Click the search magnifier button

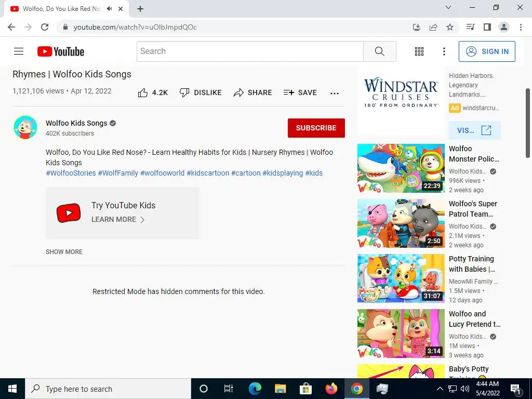coord(380,51)
